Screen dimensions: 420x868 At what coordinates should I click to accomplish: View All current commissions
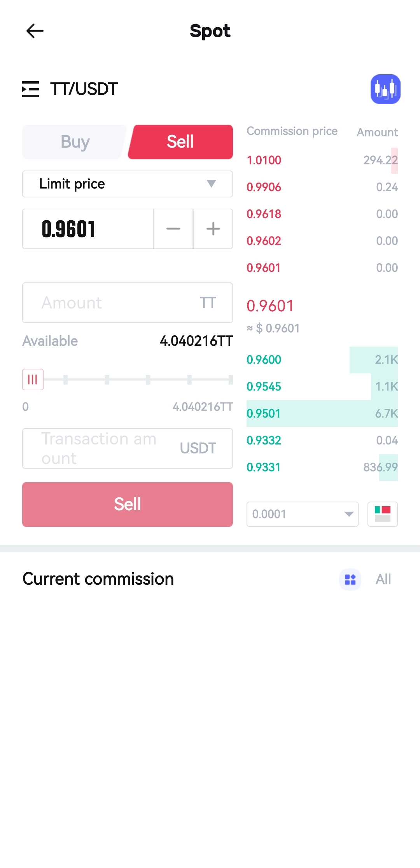[x=383, y=579]
